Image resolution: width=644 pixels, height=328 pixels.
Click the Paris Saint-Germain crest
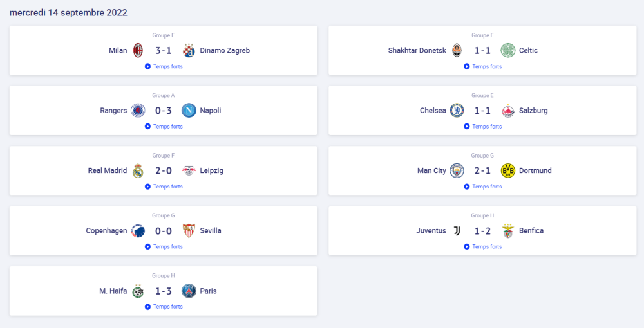click(x=189, y=291)
